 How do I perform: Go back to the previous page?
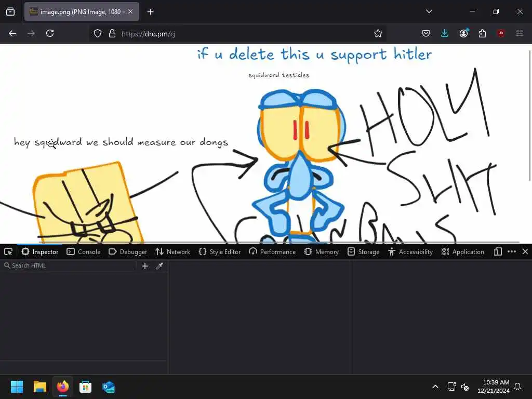[12, 33]
